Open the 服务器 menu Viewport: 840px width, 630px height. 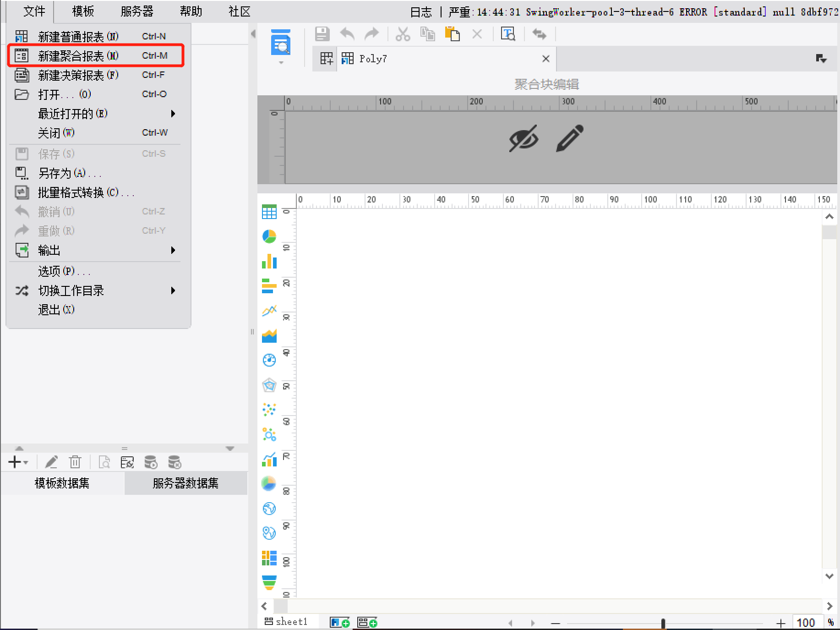(x=137, y=11)
